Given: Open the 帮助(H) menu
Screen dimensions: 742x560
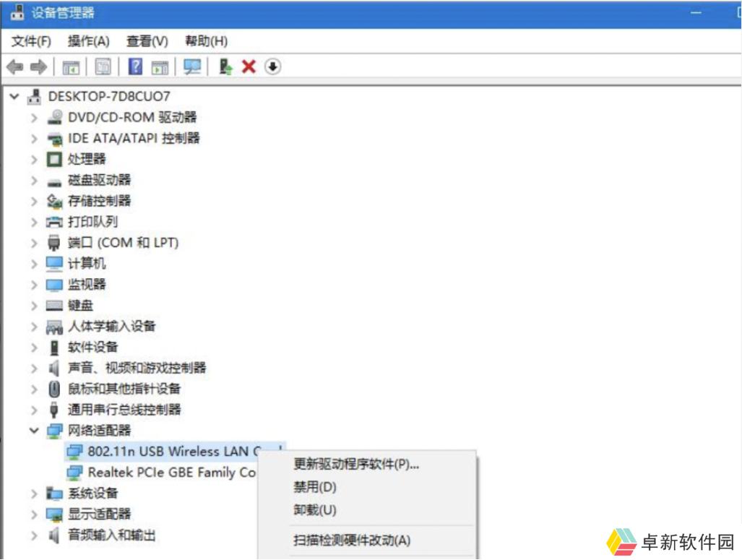Looking at the screenshot, I should pyautogui.click(x=206, y=41).
